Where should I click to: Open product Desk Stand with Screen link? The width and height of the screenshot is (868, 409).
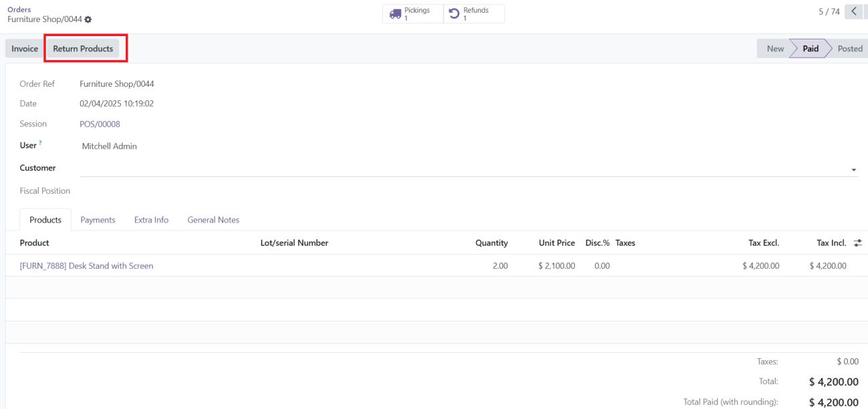(86, 266)
